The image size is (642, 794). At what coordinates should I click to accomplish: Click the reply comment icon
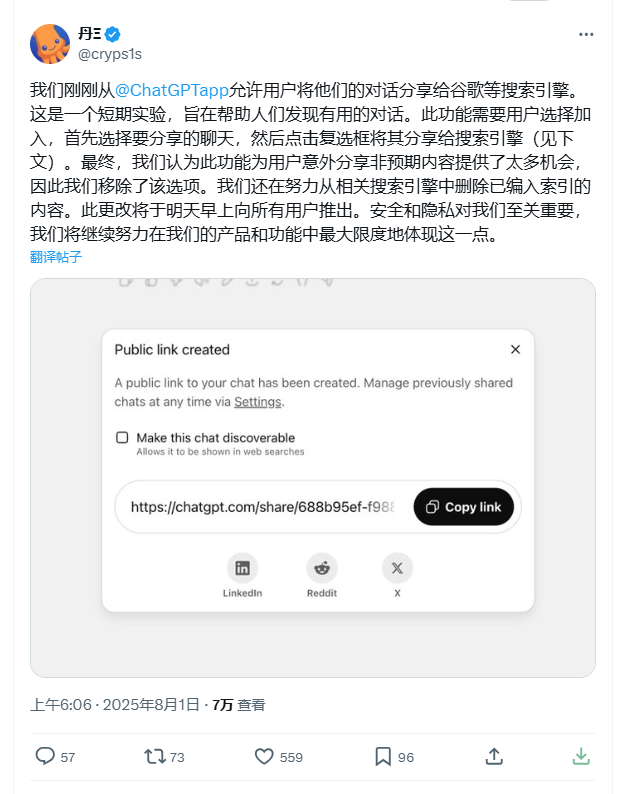(x=45, y=757)
